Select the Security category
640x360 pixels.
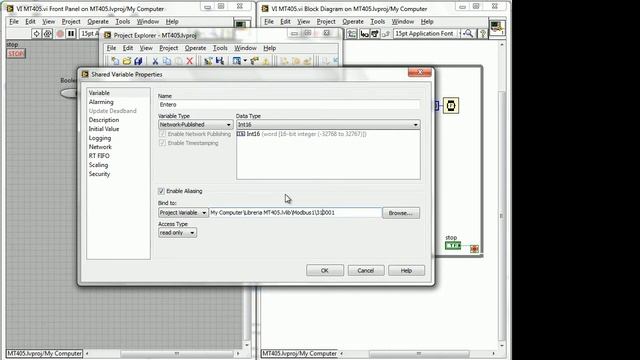tap(99, 174)
